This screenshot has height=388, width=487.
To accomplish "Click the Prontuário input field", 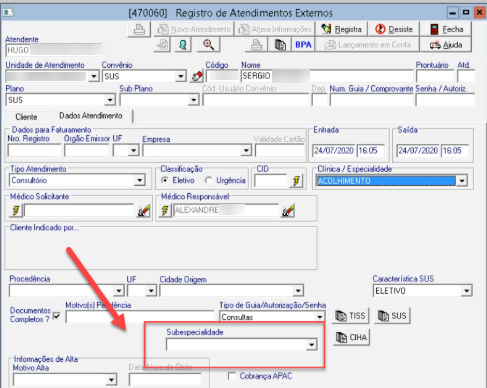I will point(435,76).
